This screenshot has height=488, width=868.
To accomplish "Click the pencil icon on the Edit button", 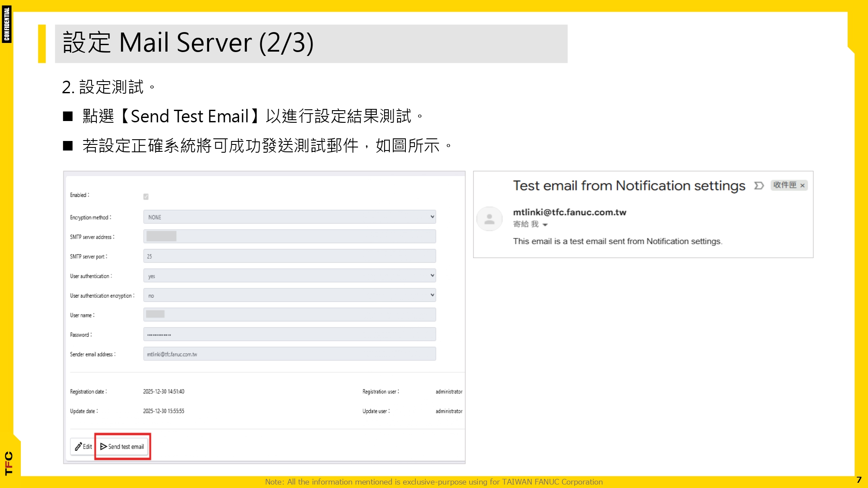I will pyautogui.click(x=78, y=446).
